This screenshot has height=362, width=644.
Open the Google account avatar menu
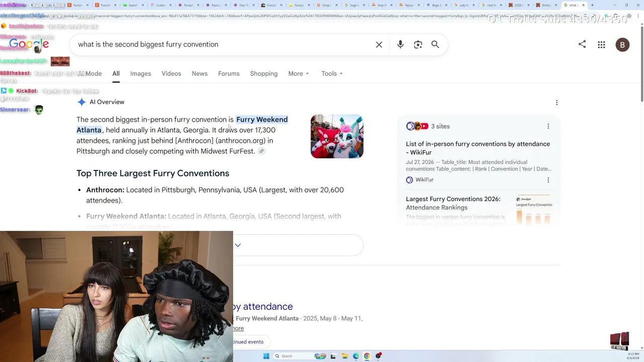point(622,45)
